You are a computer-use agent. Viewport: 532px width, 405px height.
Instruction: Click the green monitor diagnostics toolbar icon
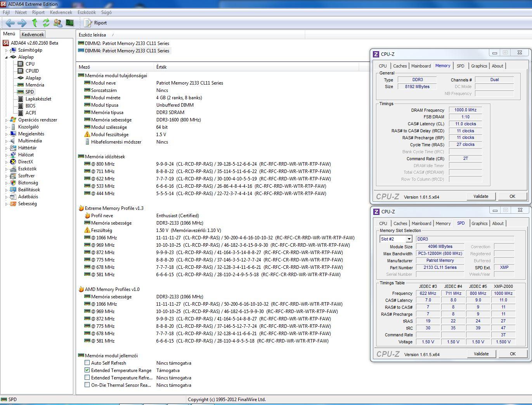click(70, 23)
